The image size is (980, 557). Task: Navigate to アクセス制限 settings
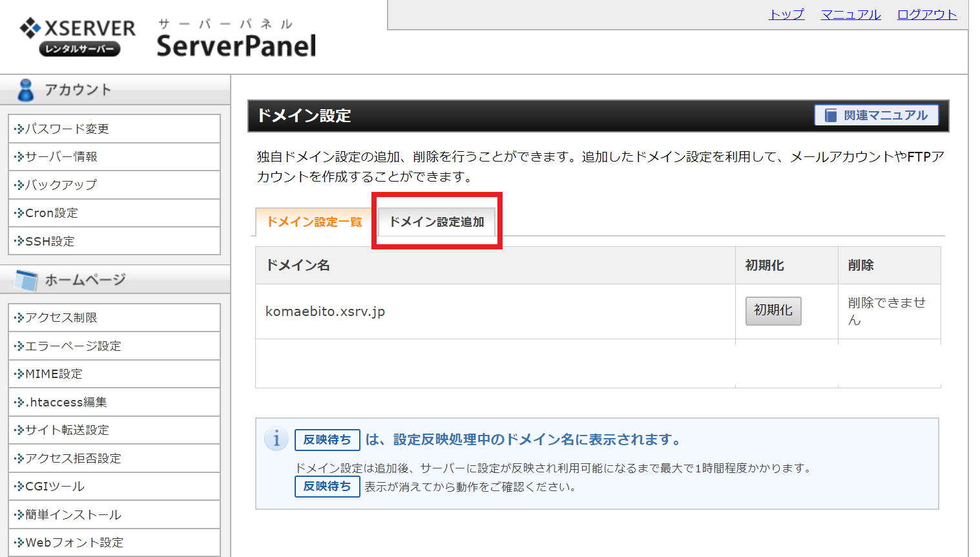(61, 318)
